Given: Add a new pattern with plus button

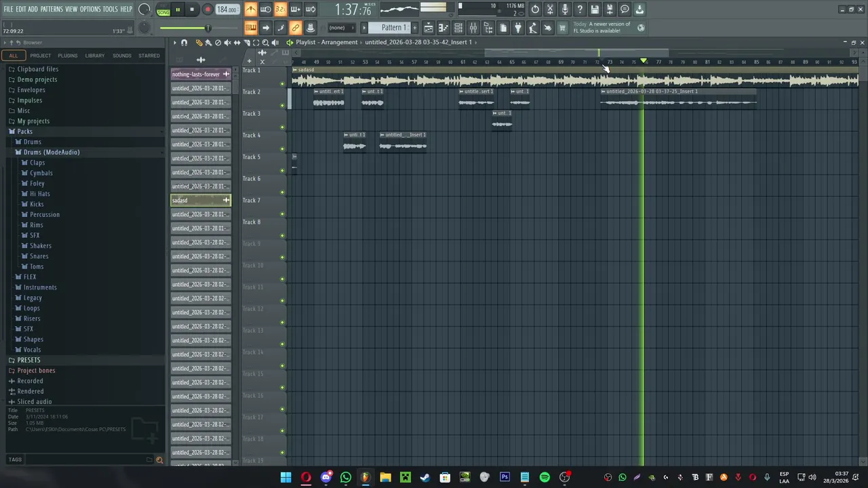Looking at the screenshot, I should click(x=415, y=28).
